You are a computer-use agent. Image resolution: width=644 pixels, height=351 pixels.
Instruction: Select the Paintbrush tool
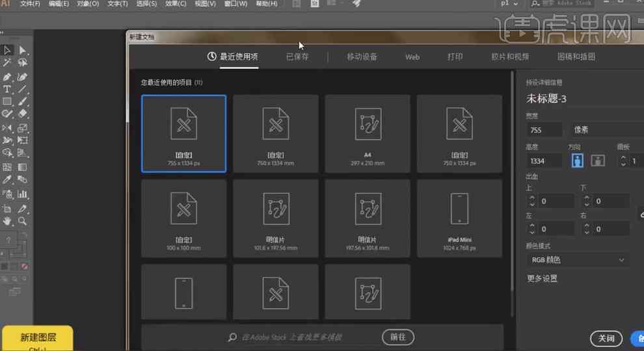[22, 101]
